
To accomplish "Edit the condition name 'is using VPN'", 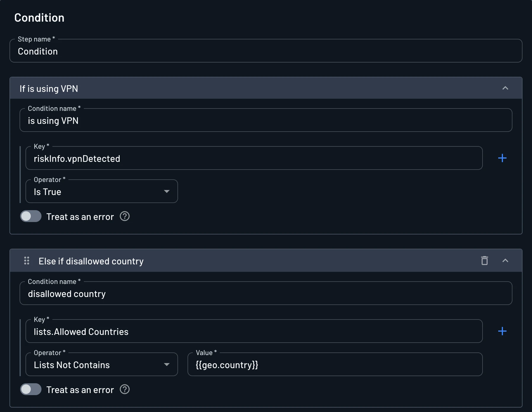I will [266, 120].
